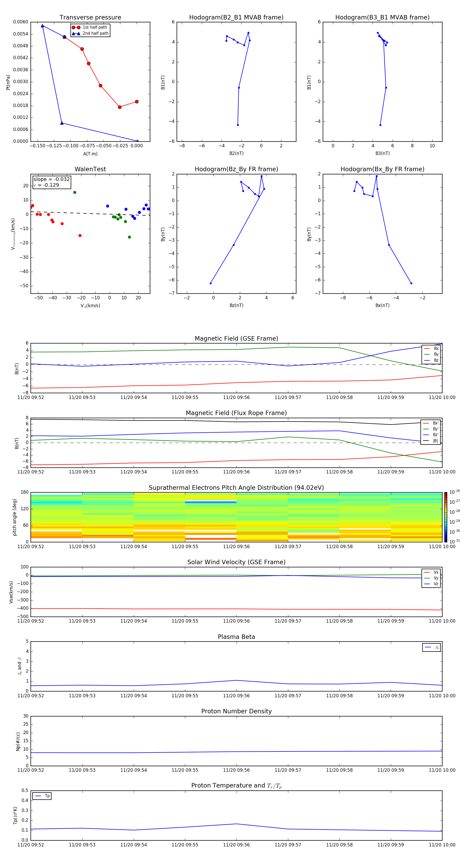The width and height of the screenshot is (473, 868).
Task: Click the lowest red dot in WalenTest
Action: [x=80, y=235]
